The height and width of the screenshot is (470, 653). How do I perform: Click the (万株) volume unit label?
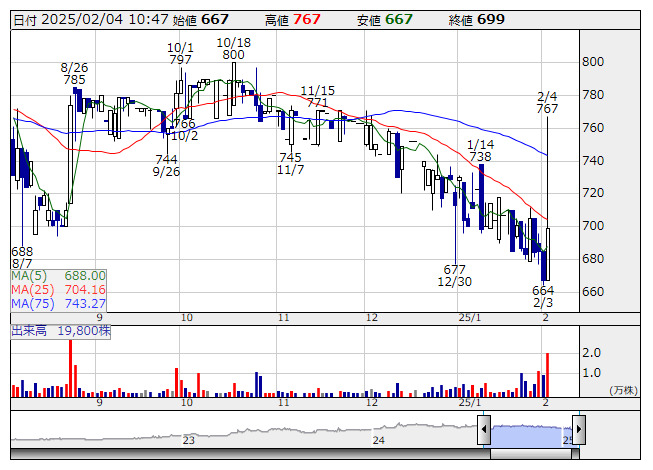point(623,390)
